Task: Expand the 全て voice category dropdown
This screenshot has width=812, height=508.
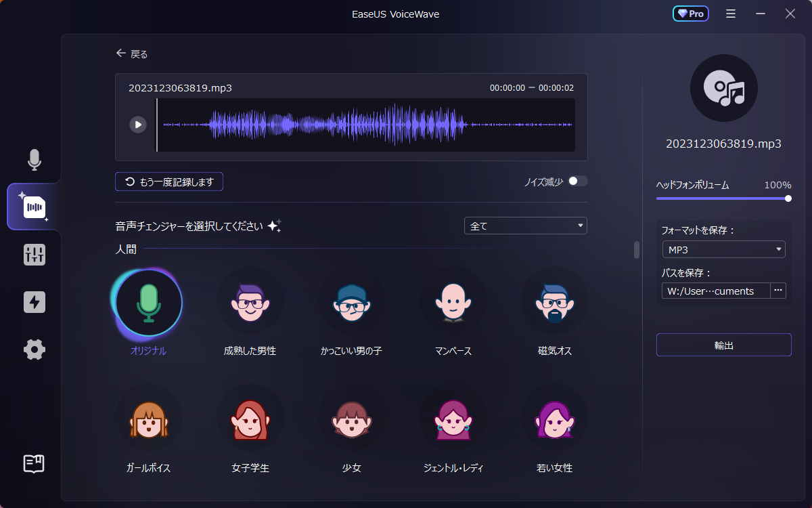Action: (525, 226)
